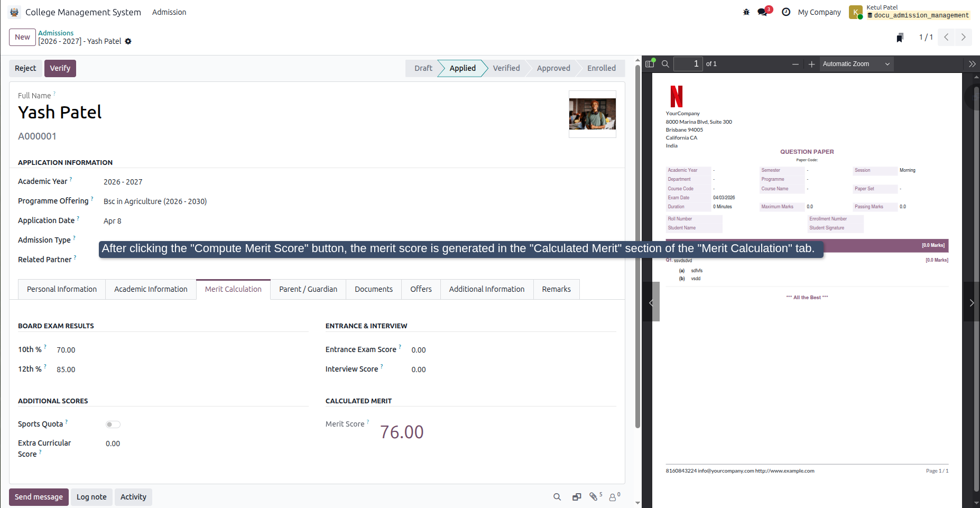Open the Ketul Patel user menu
This screenshot has height=508, width=980.
tap(909, 12)
